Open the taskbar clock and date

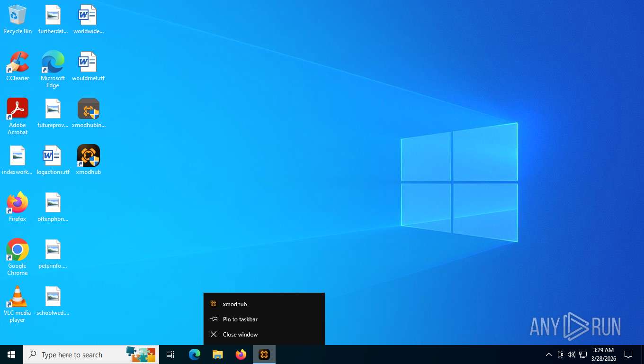tap(603, 355)
